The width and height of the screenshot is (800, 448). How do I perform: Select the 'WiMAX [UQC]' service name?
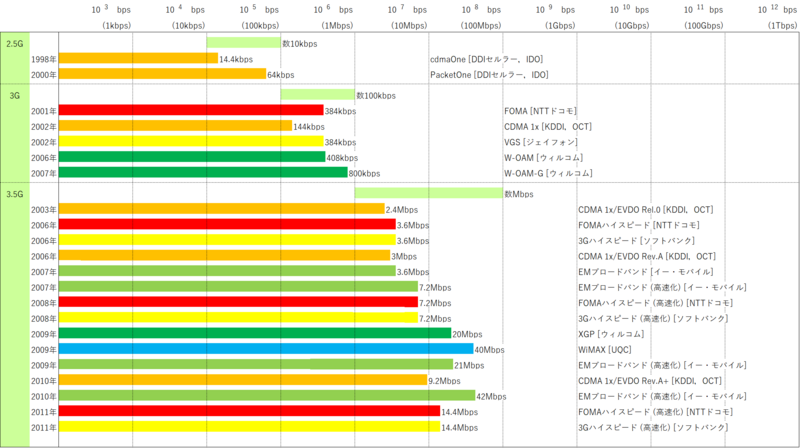click(x=605, y=350)
